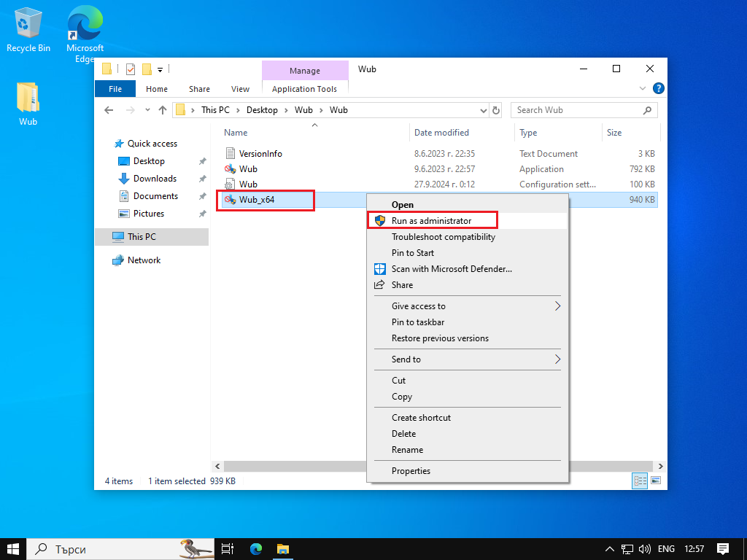Image resolution: width=747 pixels, height=560 pixels.
Task: Open the Customize Quick Access Toolbar dropdown
Action: [160, 70]
